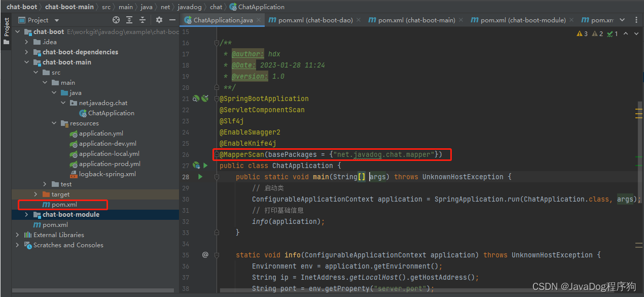The width and height of the screenshot is (644, 297).
Task: Click the Spring bean gutter icon on line 27
Action: 197,166
